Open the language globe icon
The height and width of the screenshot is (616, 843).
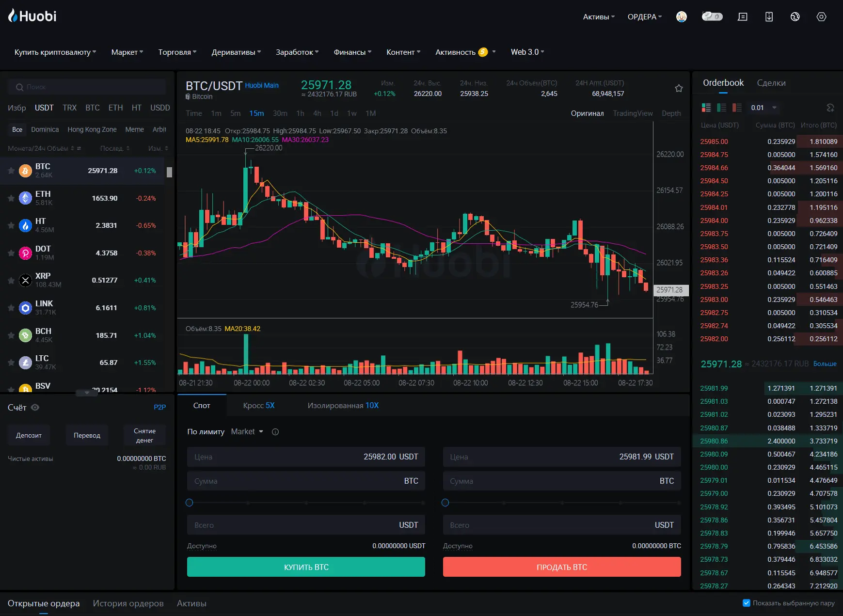pyautogui.click(x=795, y=17)
